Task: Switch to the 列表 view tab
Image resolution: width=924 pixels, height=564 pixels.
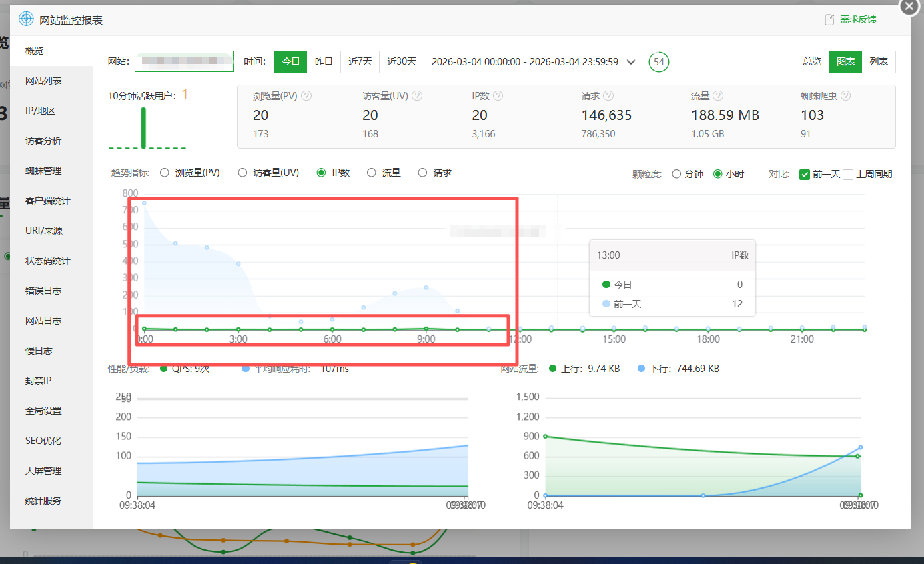Action: click(879, 61)
